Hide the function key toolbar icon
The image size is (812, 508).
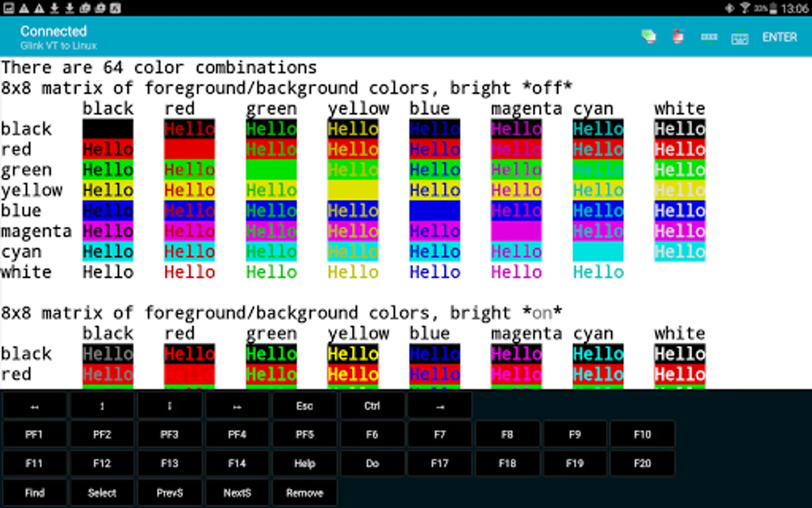tap(709, 37)
